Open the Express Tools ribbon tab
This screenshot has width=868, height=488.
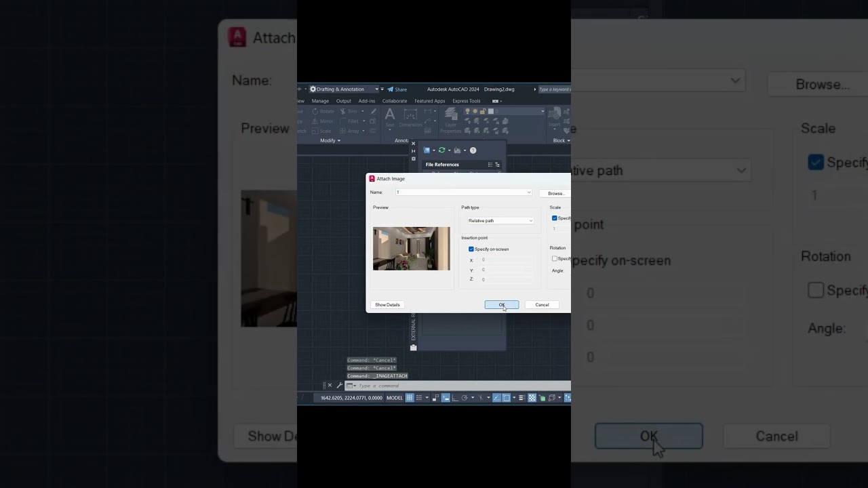pos(467,101)
